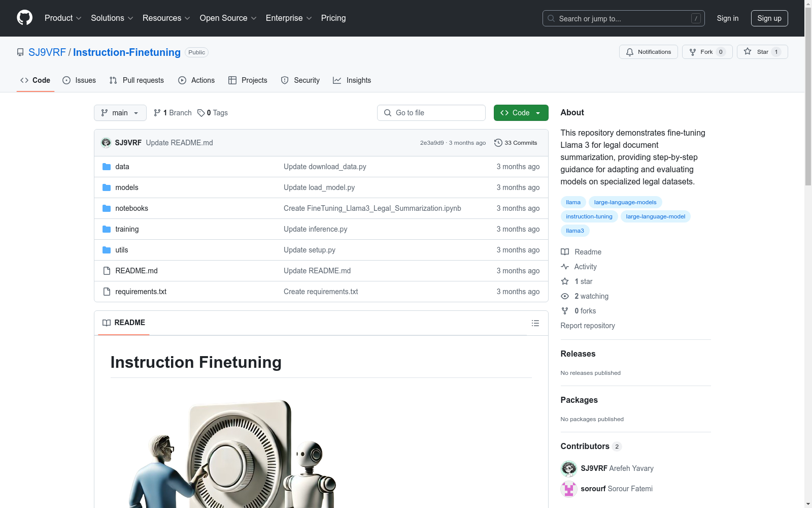
Task: Click the training folder icon
Action: tap(107, 229)
